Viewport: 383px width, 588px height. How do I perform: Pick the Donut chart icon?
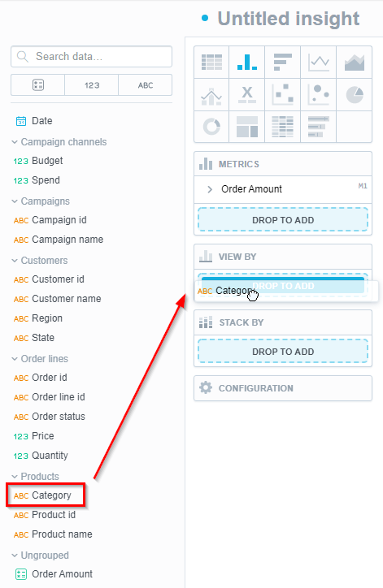pos(211,127)
